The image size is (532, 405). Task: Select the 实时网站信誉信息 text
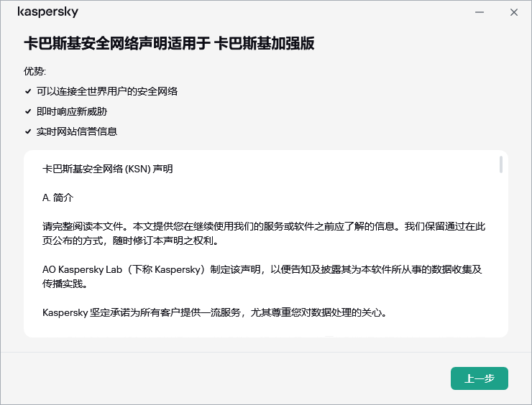tap(77, 131)
